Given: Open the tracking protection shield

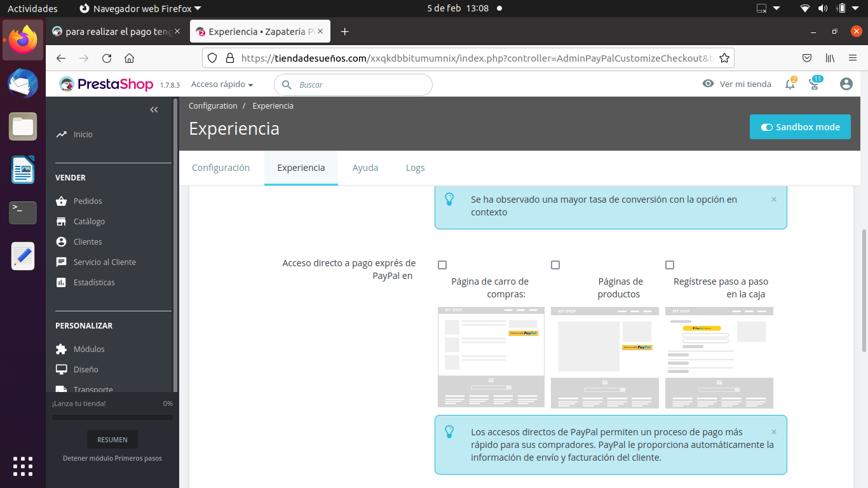Looking at the screenshot, I should pos(213,58).
